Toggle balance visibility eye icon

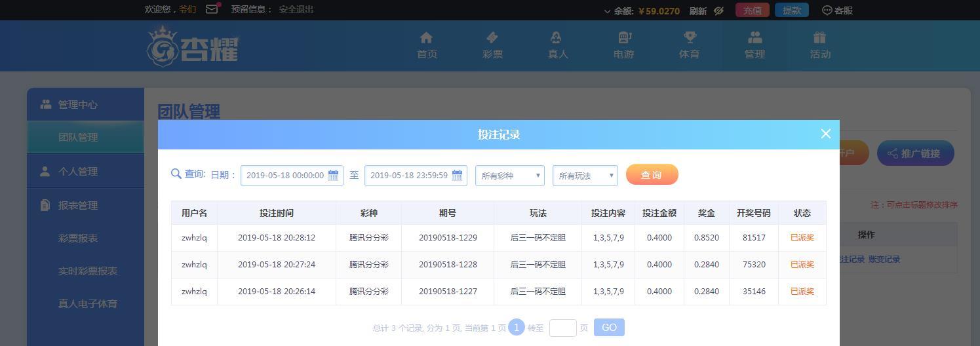tap(718, 10)
